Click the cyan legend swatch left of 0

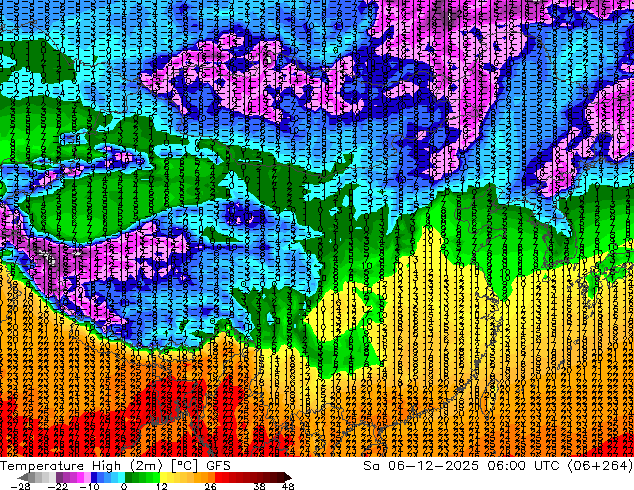click(x=121, y=477)
